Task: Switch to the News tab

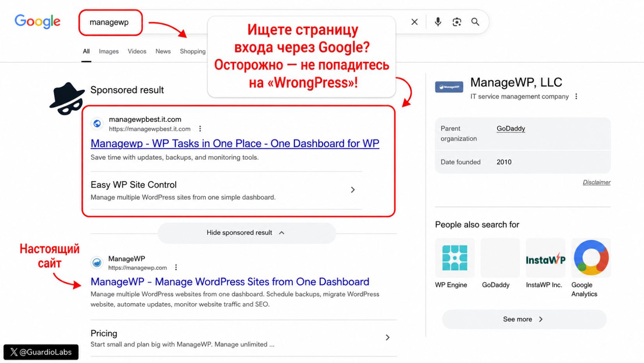Action: tap(163, 51)
